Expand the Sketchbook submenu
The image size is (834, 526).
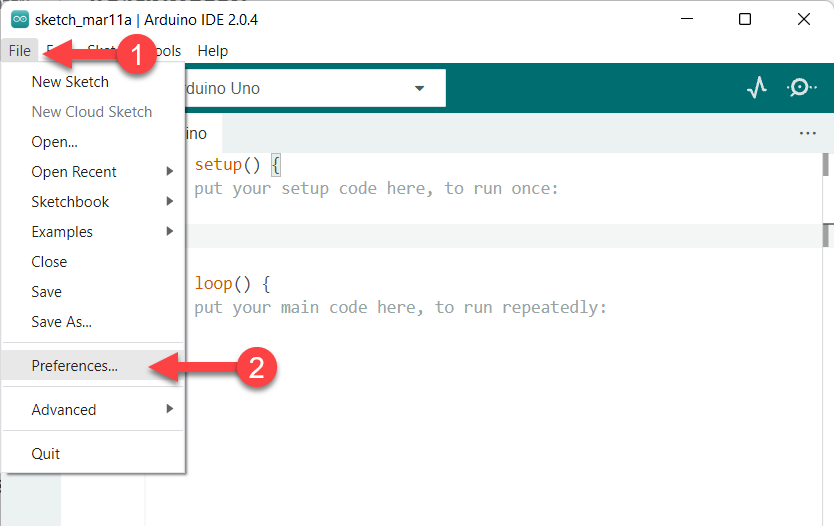pos(94,202)
